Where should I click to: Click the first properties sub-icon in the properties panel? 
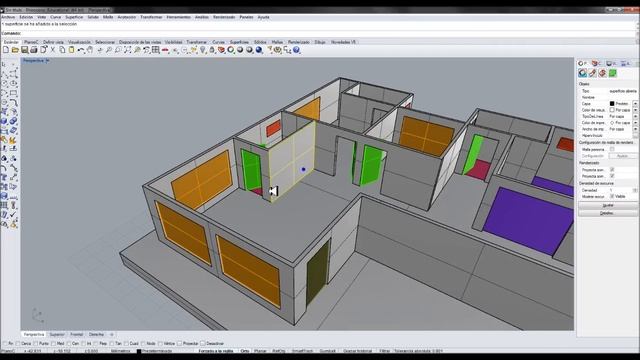tap(582, 73)
